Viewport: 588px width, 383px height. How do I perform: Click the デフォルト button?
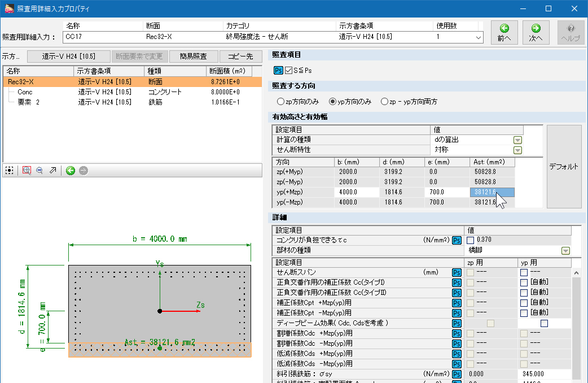click(564, 167)
